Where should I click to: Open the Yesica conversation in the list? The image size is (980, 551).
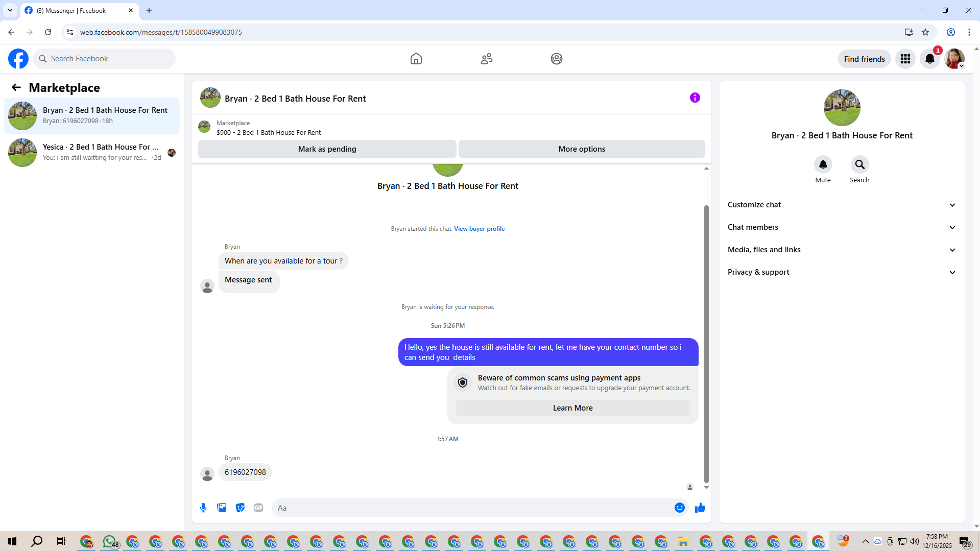tap(92, 153)
